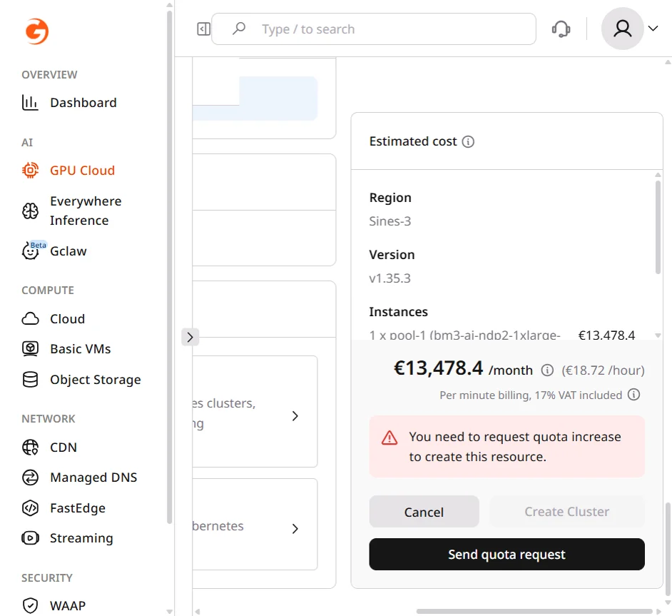Open the WAAP shield icon
This screenshot has width=672, height=616.
click(30, 606)
